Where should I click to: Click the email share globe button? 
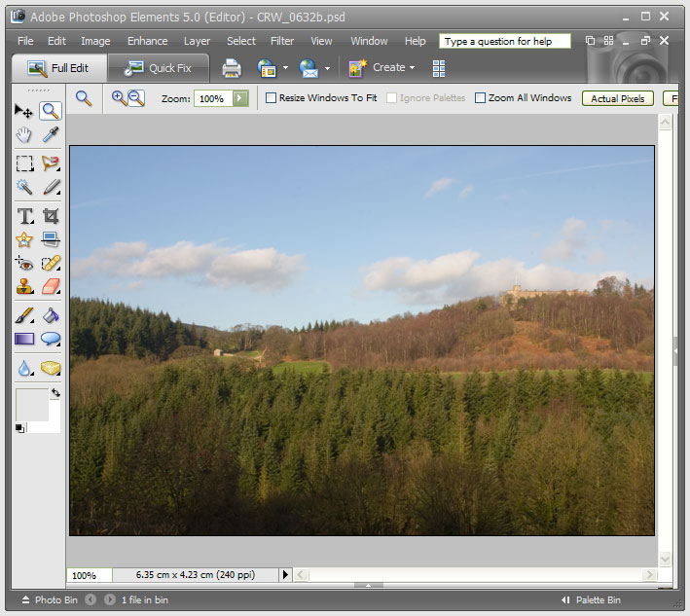point(309,68)
